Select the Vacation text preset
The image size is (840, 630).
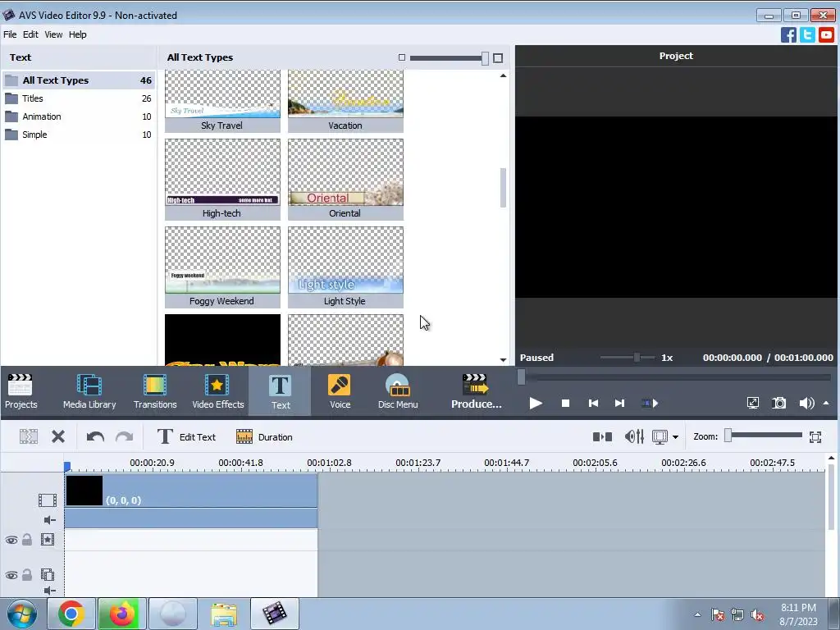click(x=345, y=101)
